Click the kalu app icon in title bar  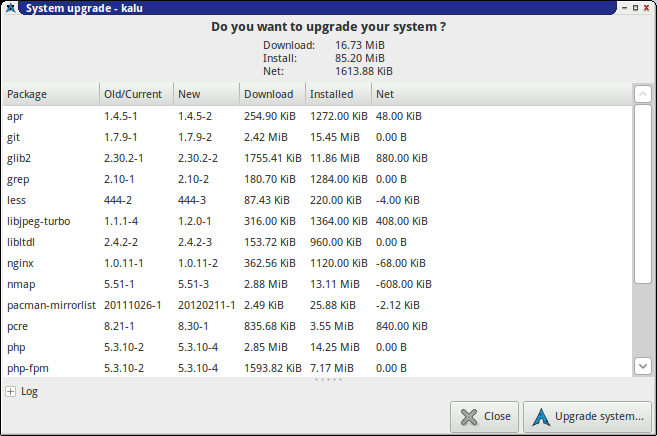click(x=10, y=8)
